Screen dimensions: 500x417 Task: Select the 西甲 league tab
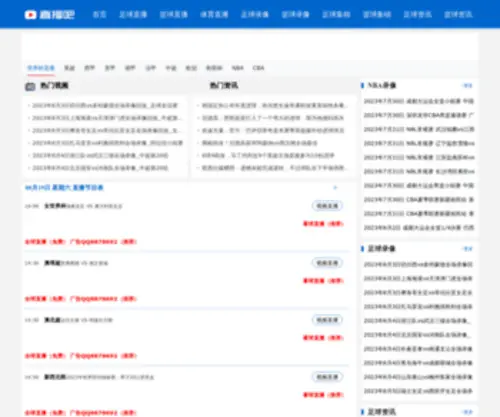coord(89,68)
